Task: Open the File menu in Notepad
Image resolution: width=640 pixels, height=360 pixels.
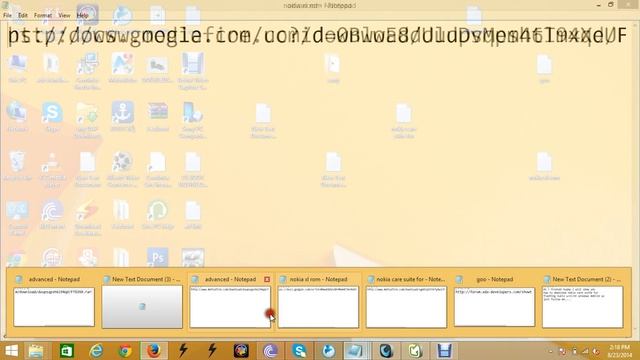Action: tap(7, 16)
